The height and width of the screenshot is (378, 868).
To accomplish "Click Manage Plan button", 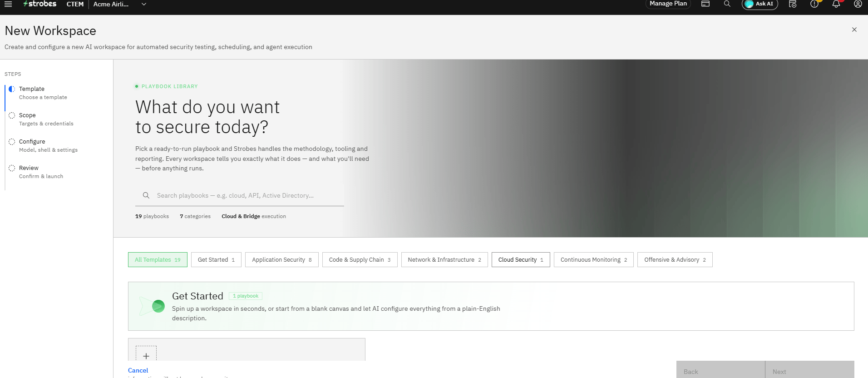I will [x=668, y=4].
